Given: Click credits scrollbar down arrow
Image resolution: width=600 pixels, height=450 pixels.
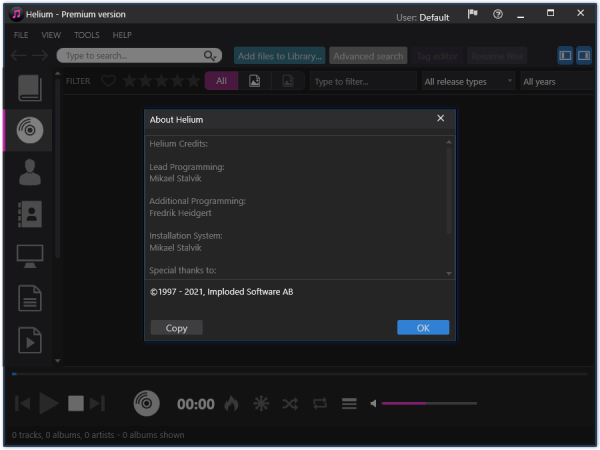Looking at the screenshot, I should tap(449, 273).
